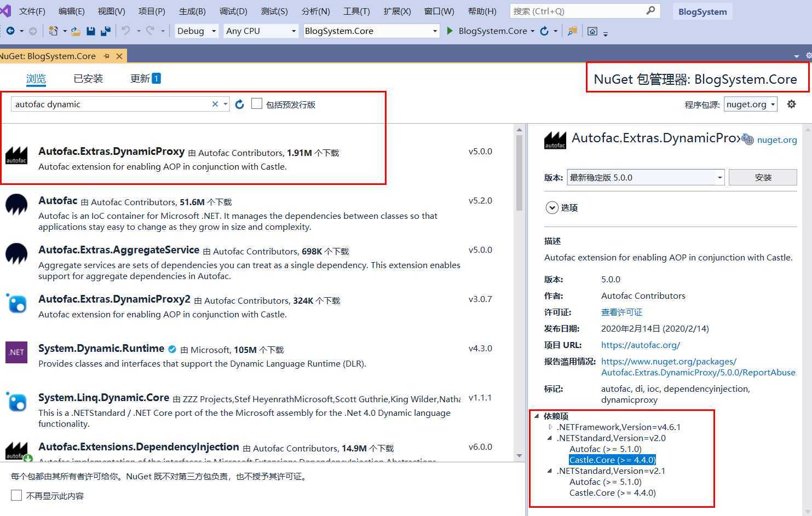Image resolution: width=812 pixels, height=516 pixels.
Task: Click the find in files toolbar icon
Action: (x=572, y=31)
